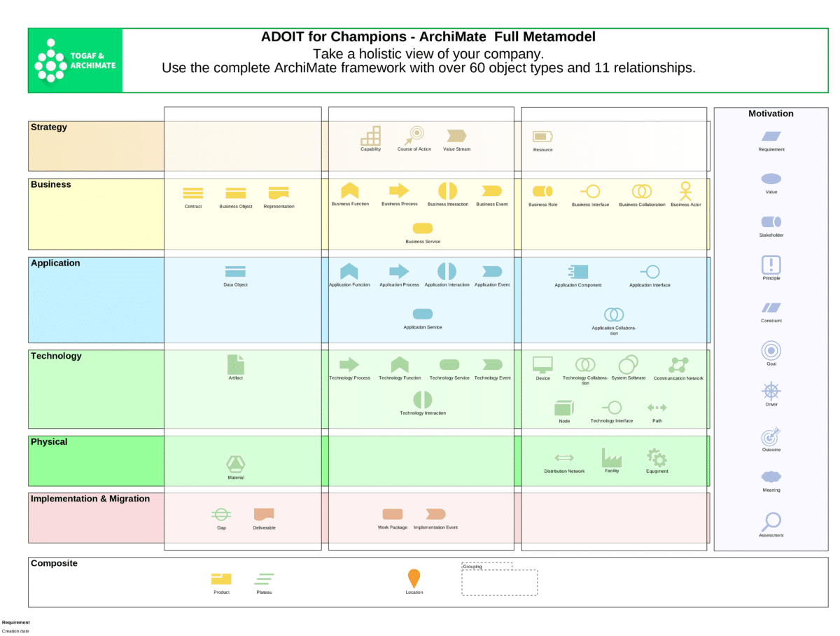Select the Location icon in Composite section

click(414, 578)
